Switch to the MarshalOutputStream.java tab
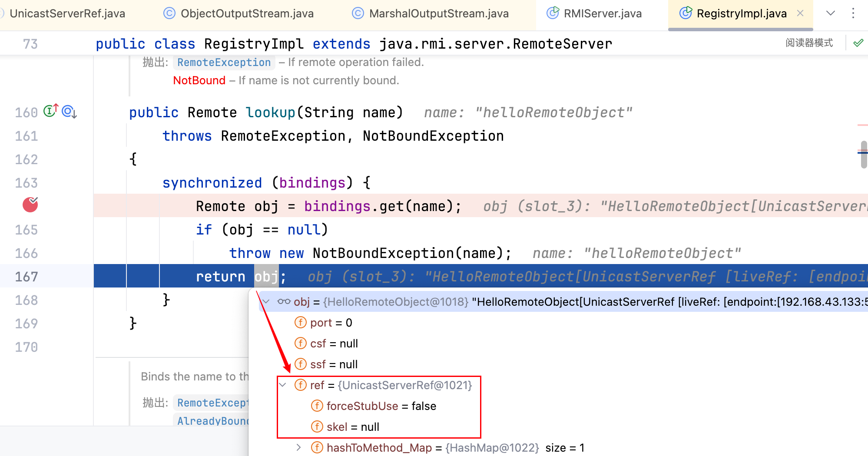The height and width of the screenshot is (456, 868). tap(438, 13)
